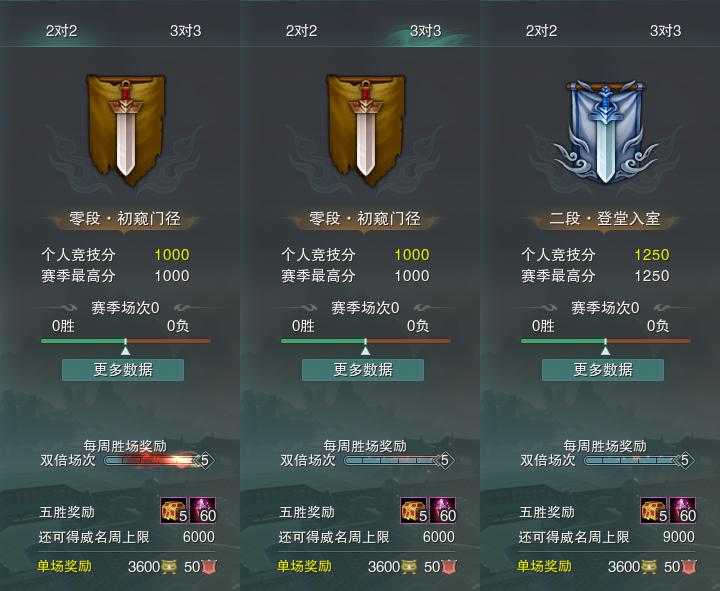The image size is (720, 591).
Task: Click treasure chest reward icon in left panel
Action: coord(174,510)
